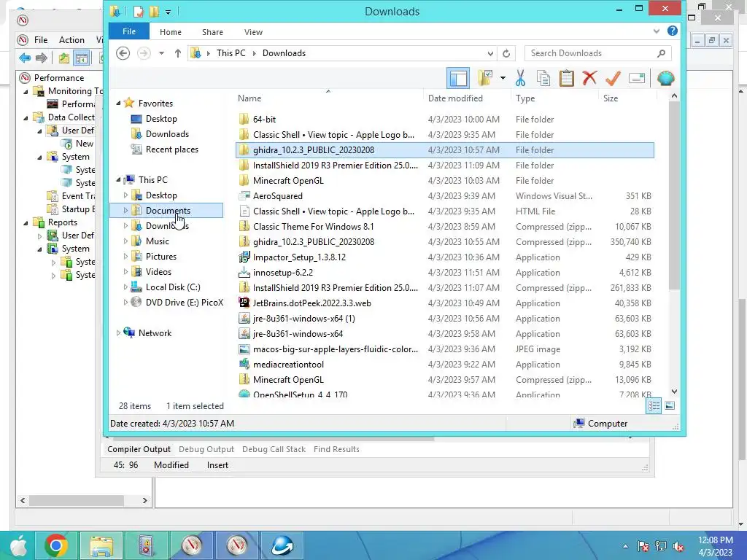Open the Home ribbon tab
The width and height of the screenshot is (747, 560).
tap(171, 32)
